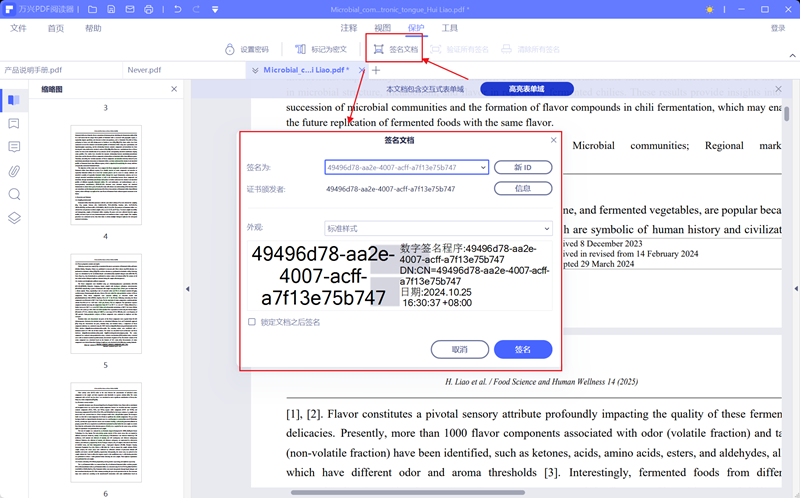This screenshot has height=498, width=800.
Task: Switch to the 注释 tab
Action: click(349, 28)
